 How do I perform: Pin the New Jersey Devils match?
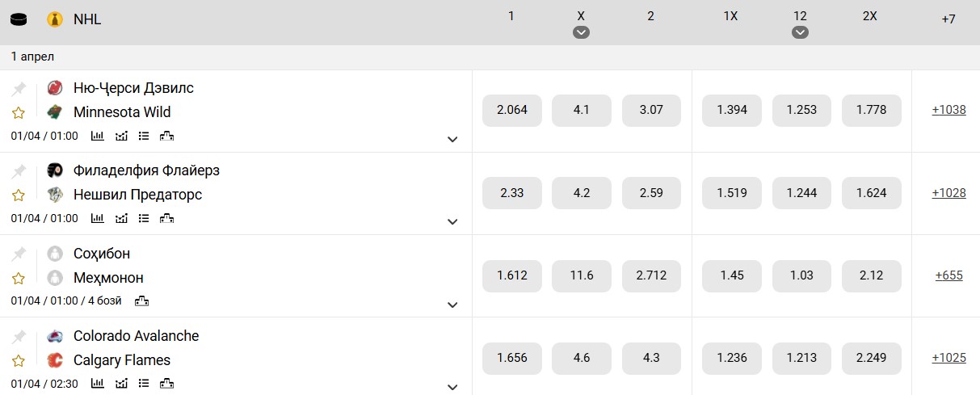(x=19, y=88)
